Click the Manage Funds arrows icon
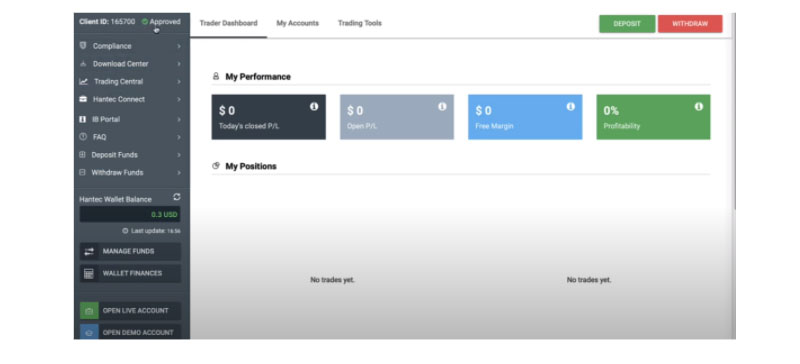The image size is (800, 364). pos(89,252)
